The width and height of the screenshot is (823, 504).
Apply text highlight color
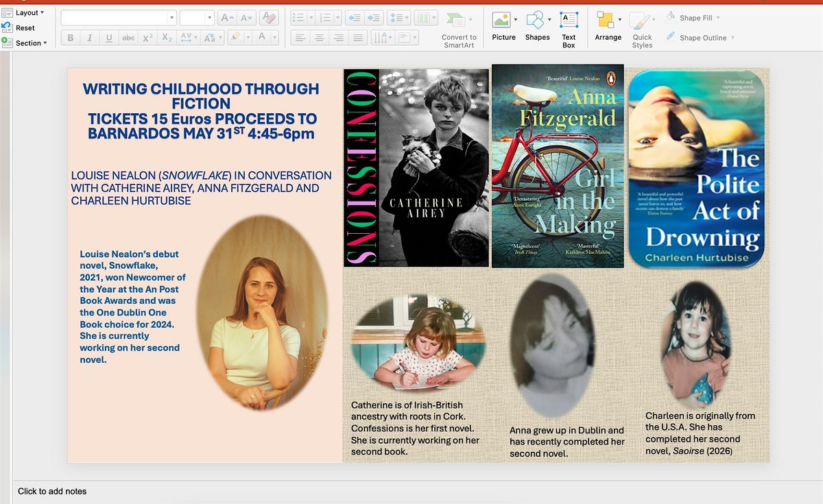tap(235, 38)
